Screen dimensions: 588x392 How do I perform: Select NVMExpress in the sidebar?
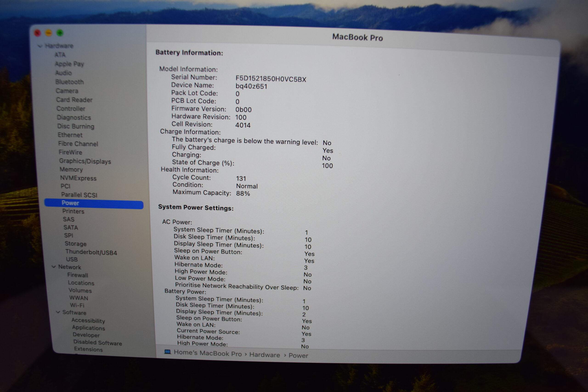[x=78, y=178]
